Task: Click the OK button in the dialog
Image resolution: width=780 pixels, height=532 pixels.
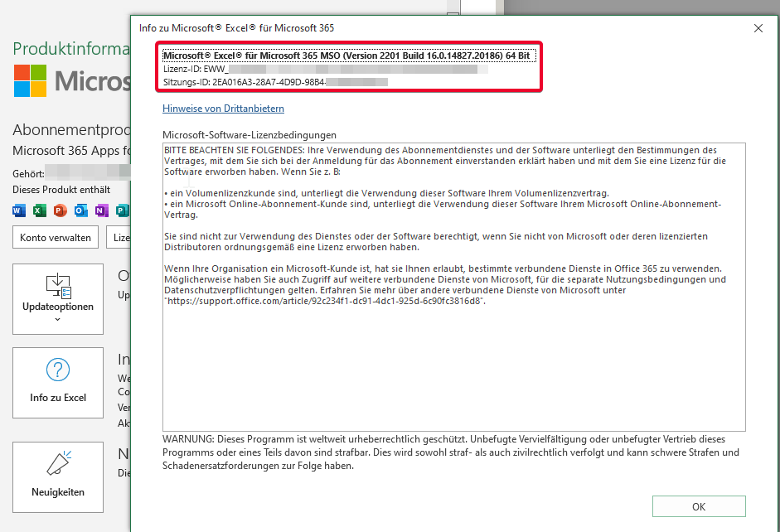Action: click(699, 506)
